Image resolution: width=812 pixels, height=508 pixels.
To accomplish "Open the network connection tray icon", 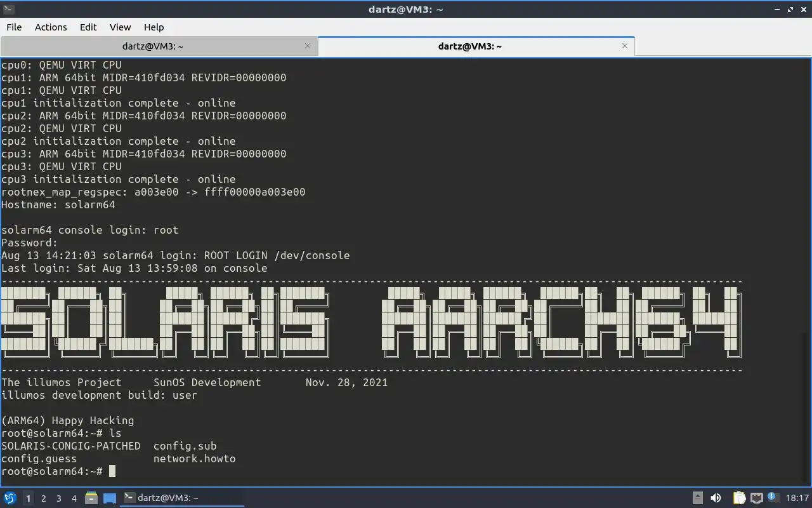I will 756,498.
